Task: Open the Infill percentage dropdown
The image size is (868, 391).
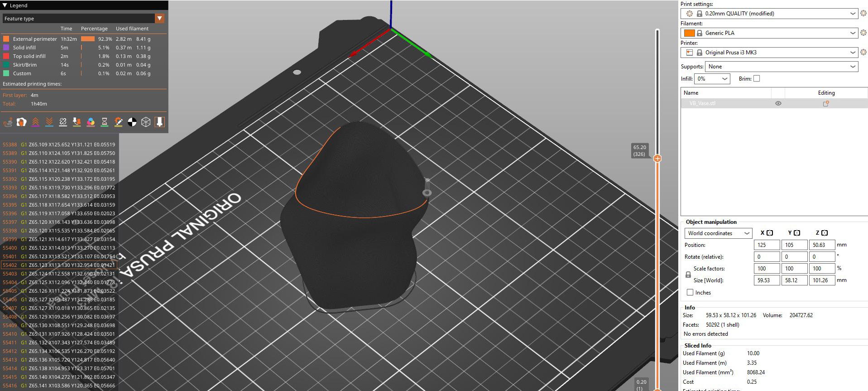Action: coord(712,79)
